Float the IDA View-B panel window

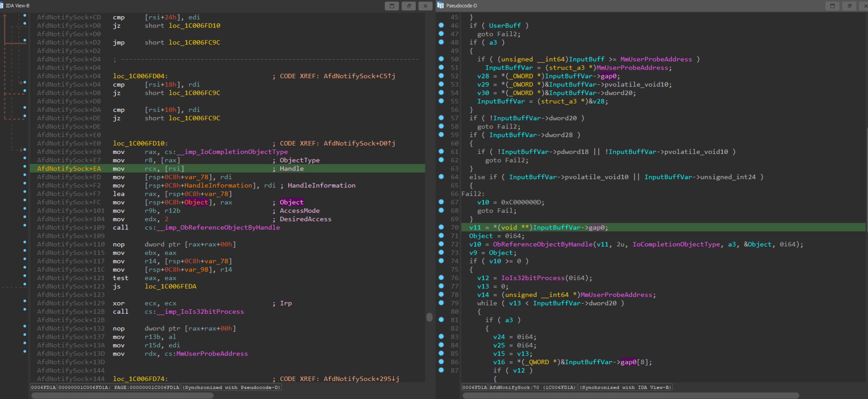(408, 6)
